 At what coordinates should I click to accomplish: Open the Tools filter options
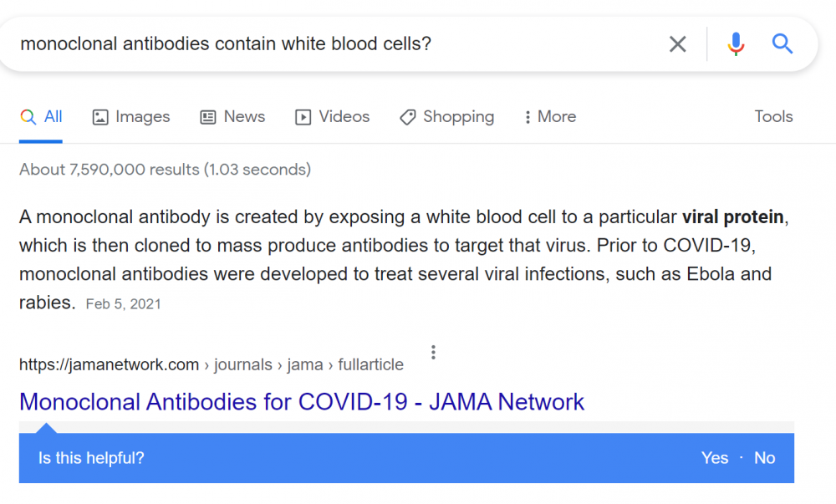[773, 117]
